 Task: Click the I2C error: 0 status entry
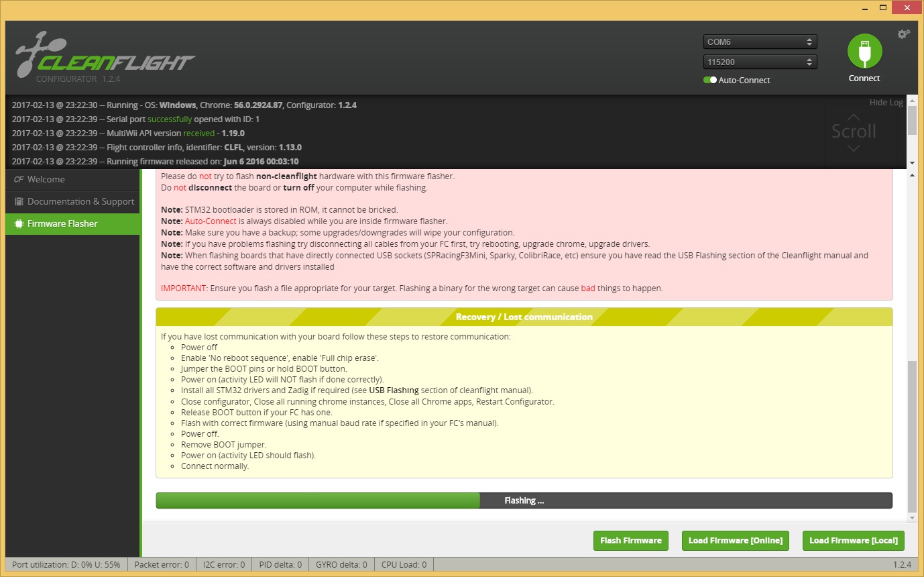(224, 565)
